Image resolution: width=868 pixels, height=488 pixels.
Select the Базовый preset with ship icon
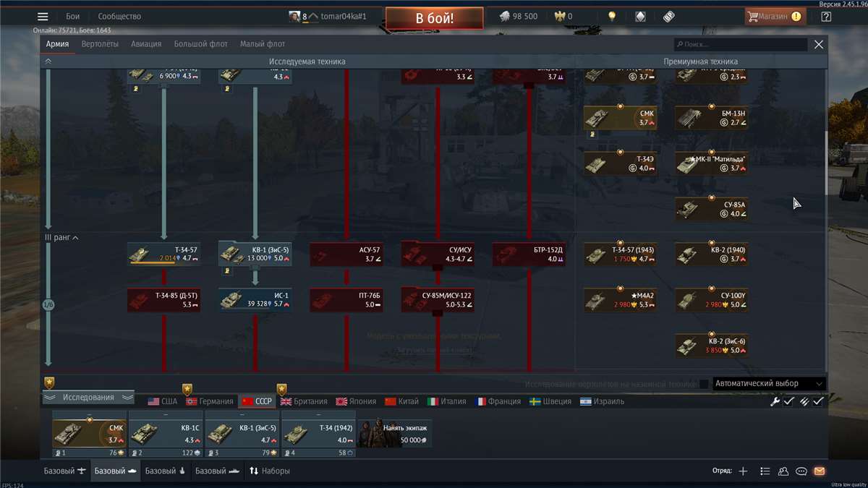(219, 471)
